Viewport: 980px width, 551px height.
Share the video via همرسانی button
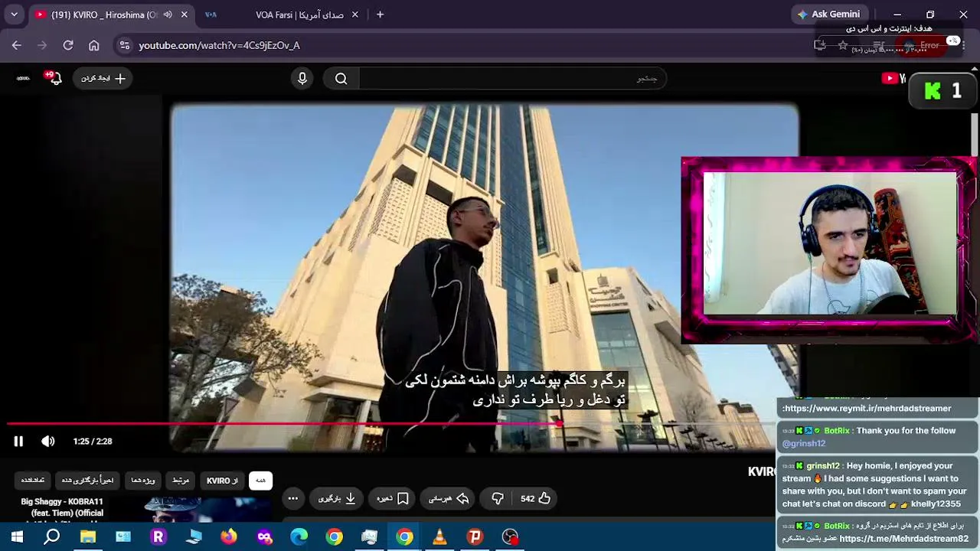point(449,498)
